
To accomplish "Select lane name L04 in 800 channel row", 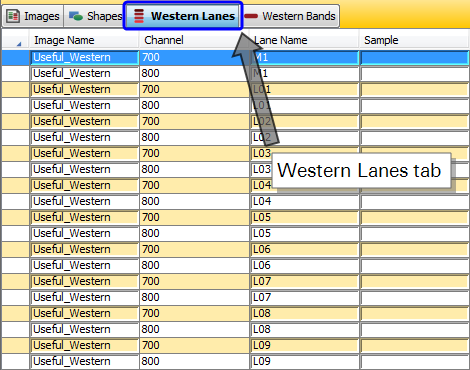I will tap(304, 201).
